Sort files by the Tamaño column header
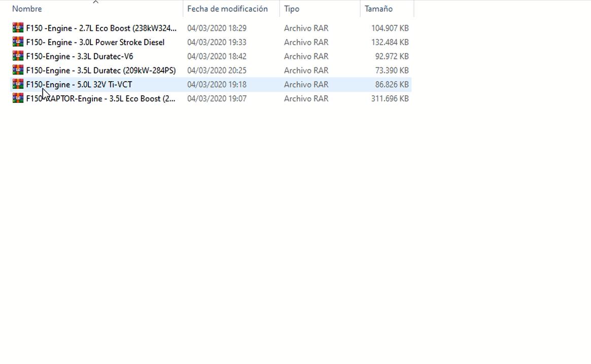This screenshot has height=364, width=591. click(378, 9)
